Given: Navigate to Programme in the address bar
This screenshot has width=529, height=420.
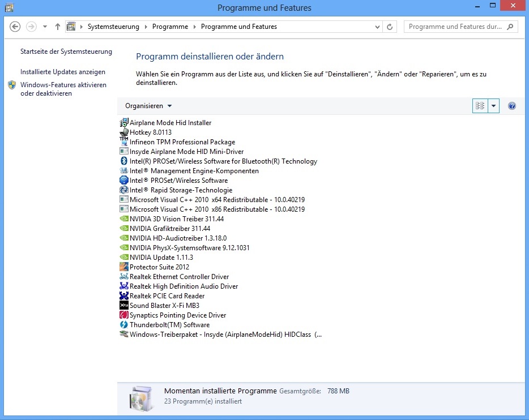Looking at the screenshot, I should point(170,27).
